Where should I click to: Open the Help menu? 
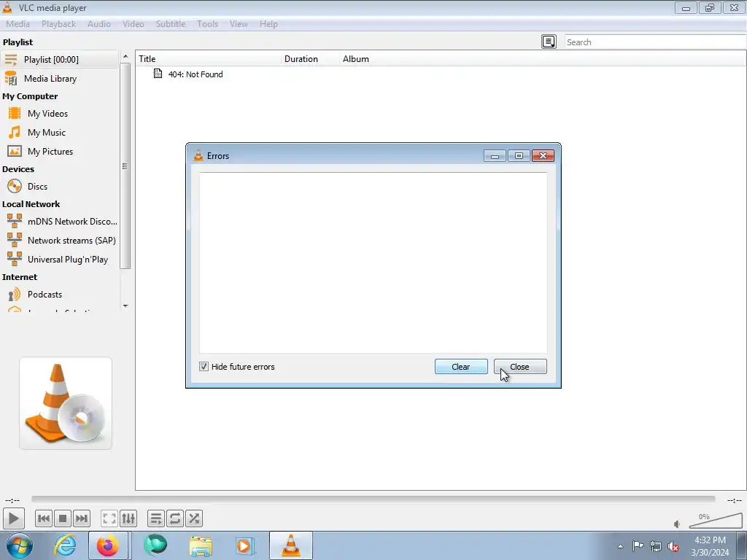pyautogui.click(x=268, y=24)
